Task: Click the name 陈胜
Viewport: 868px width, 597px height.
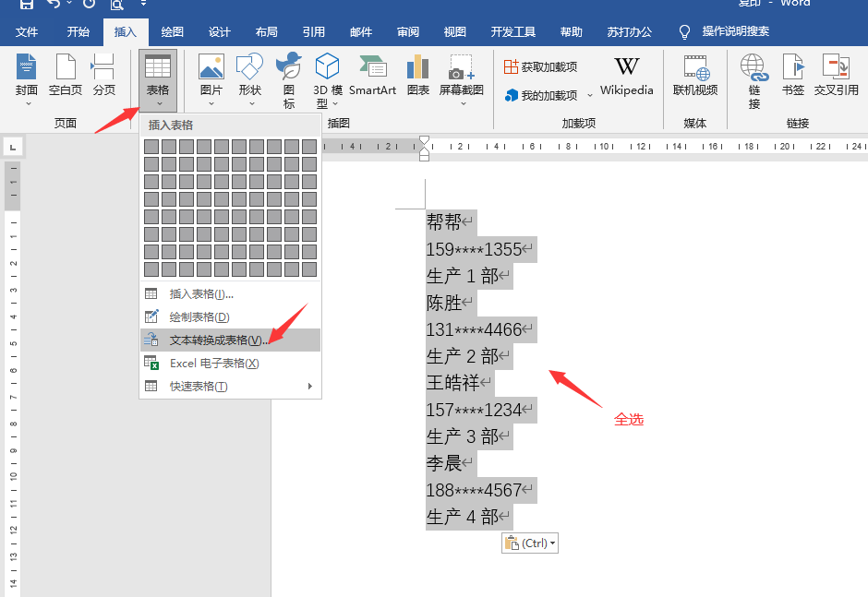Action: point(444,303)
